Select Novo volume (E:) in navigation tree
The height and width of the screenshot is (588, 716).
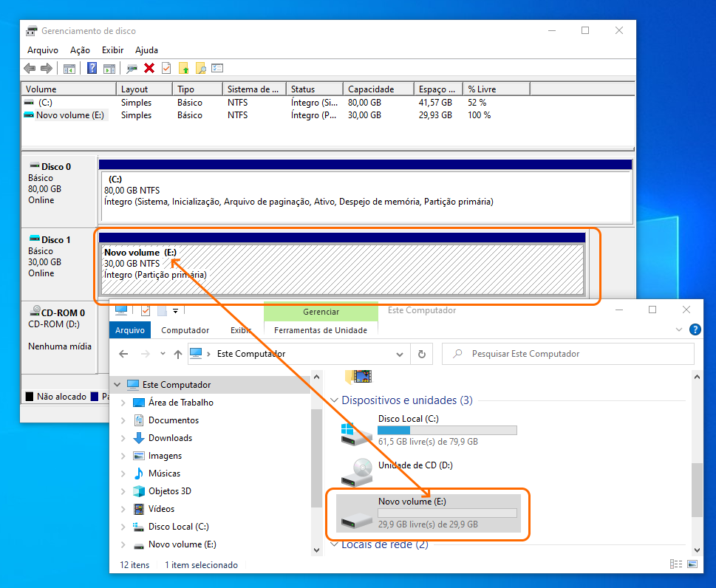(183, 544)
